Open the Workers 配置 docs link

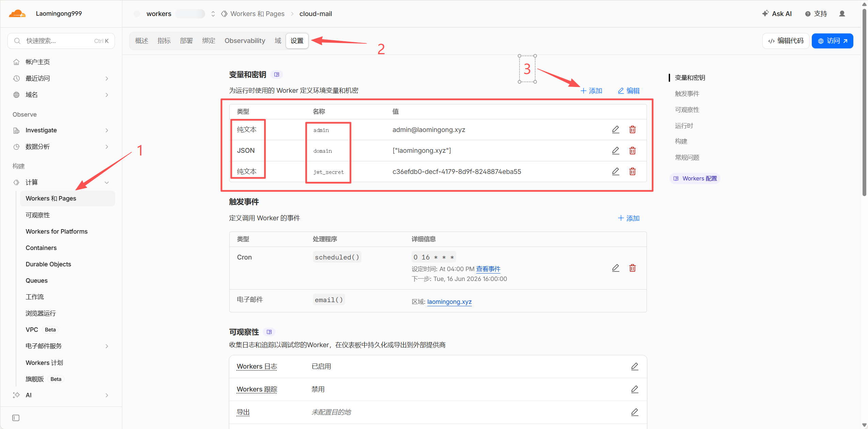point(695,179)
